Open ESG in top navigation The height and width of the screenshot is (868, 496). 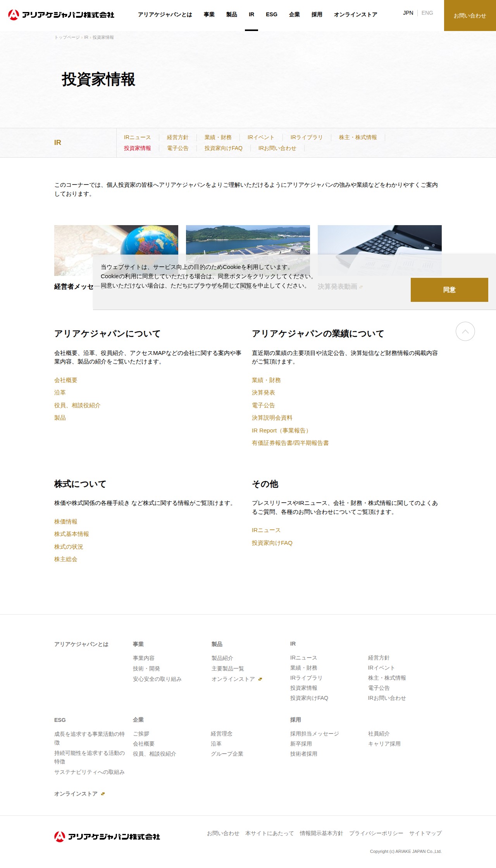tap(272, 15)
